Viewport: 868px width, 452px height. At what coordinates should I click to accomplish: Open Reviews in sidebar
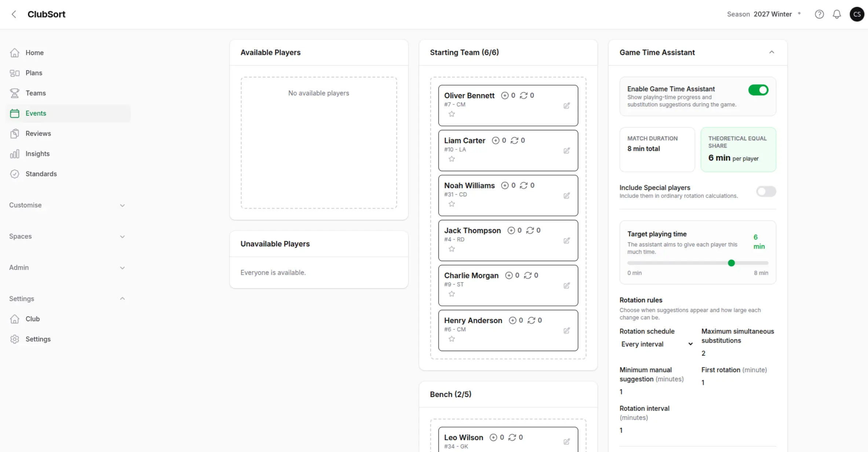pos(68,134)
